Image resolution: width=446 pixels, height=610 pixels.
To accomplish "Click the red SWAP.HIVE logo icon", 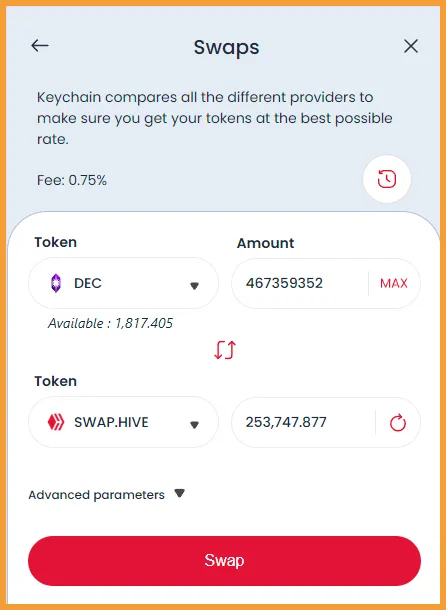I will [56, 422].
